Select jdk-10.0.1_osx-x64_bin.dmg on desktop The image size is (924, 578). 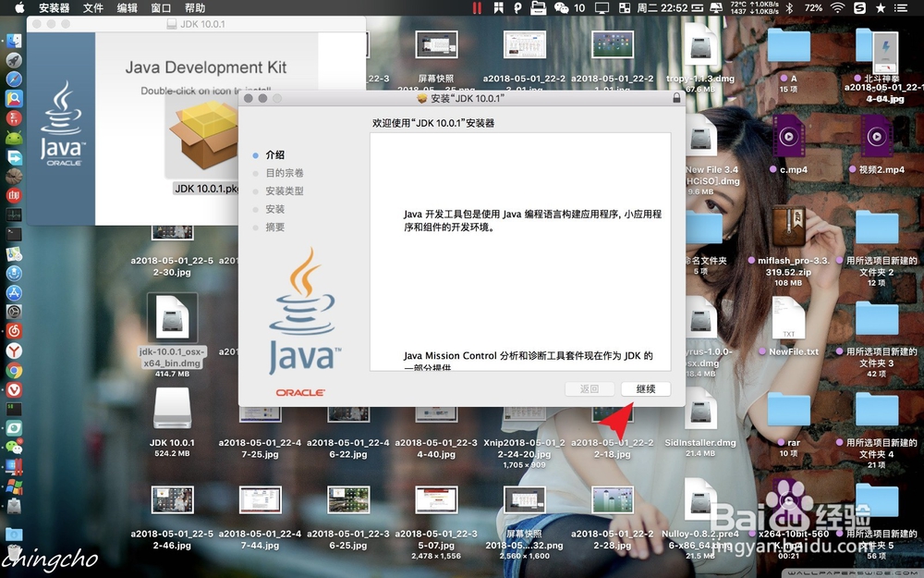coord(172,318)
